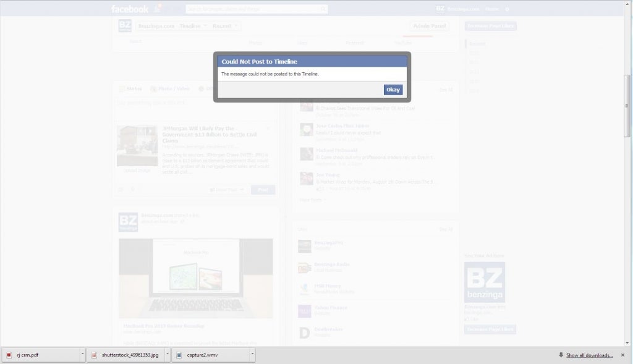Click the BZ profile icon in the top bar
This screenshot has height=364, width=633.
coord(440,9)
